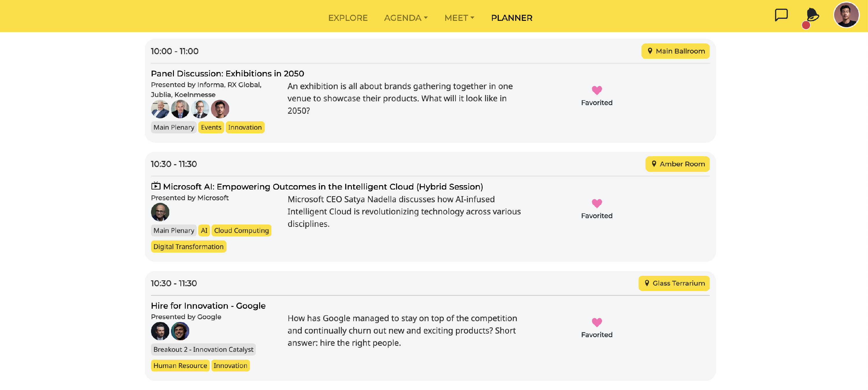Expand the AGENDA dropdown menu
The height and width of the screenshot is (390, 868).
pyautogui.click(x=406, y=18)
